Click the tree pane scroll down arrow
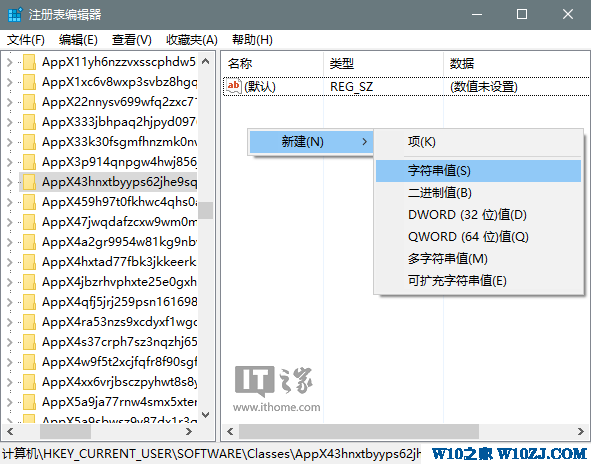The height and width of the screenshot is (464, 591). click(205, 415)
